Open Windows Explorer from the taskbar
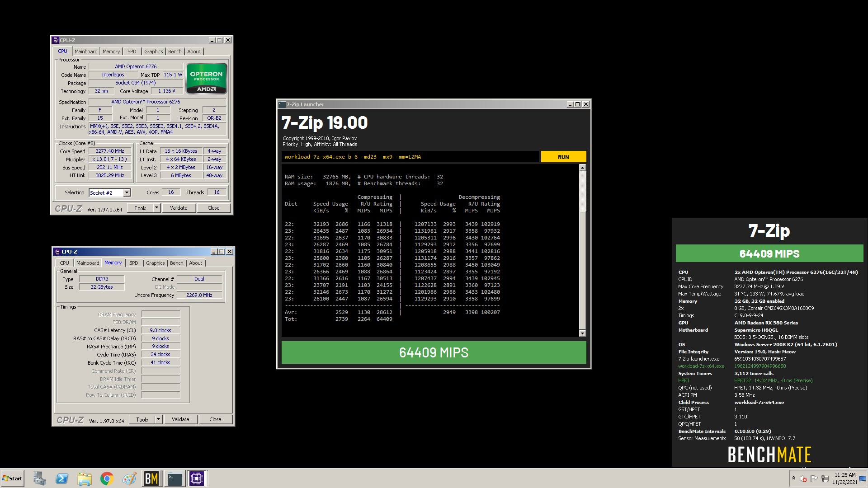Viewport: 868px width, 488px height. (x=84, y=479)
